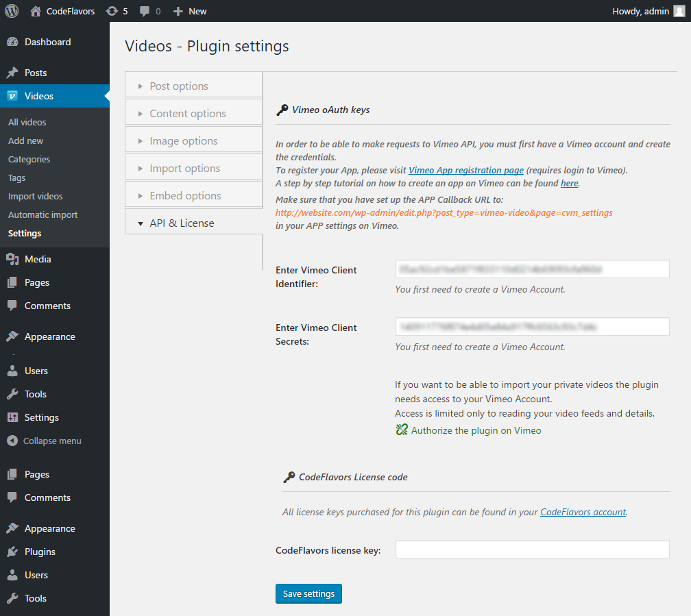Click the New label in admin bar
This screenshot has height=616, width=691.
tap(197, 11)
